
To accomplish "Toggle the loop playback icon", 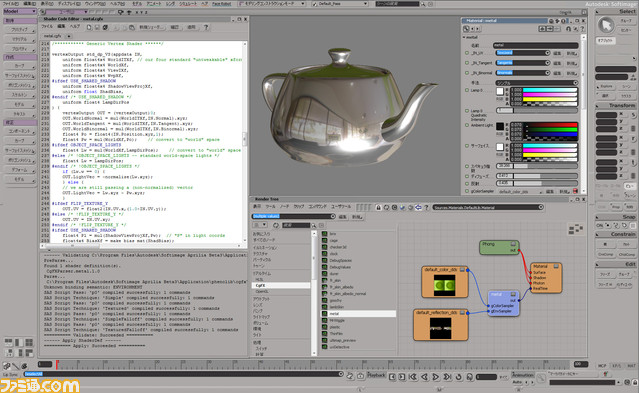I will tap(458, 377).
